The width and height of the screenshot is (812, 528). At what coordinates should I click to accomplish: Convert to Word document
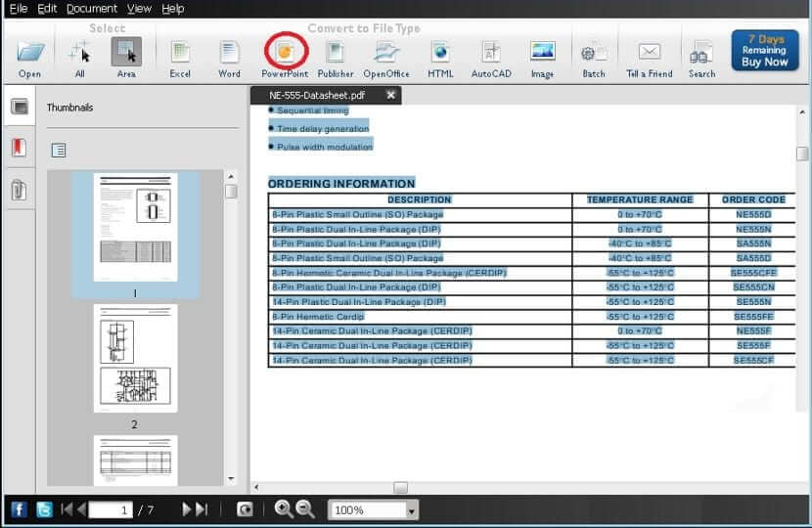pos(229,59)
